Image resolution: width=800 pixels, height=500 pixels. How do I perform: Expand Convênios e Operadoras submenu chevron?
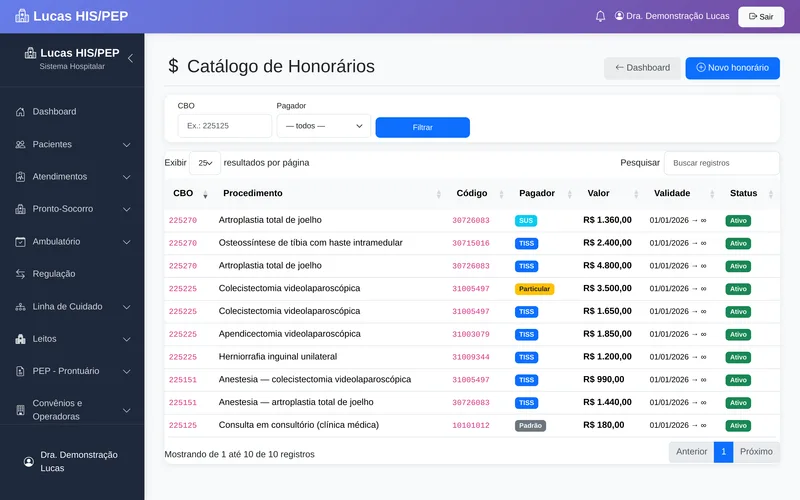[127, 410]
